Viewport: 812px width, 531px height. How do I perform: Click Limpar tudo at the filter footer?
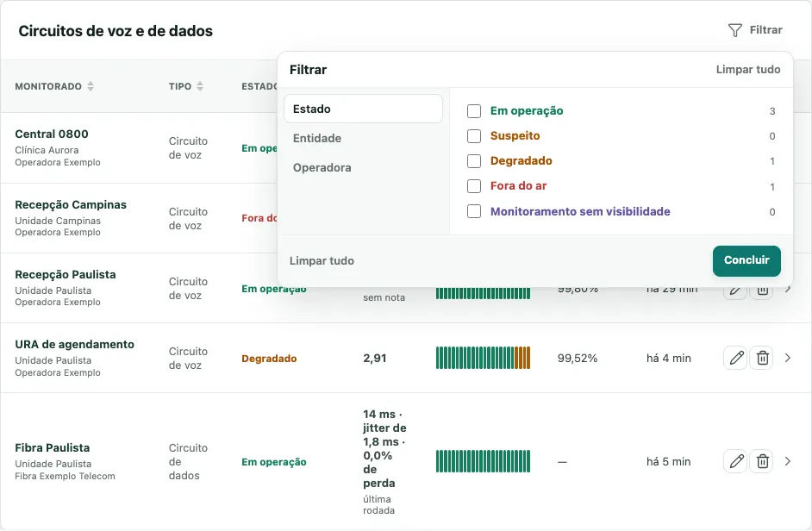pos(322,261)
